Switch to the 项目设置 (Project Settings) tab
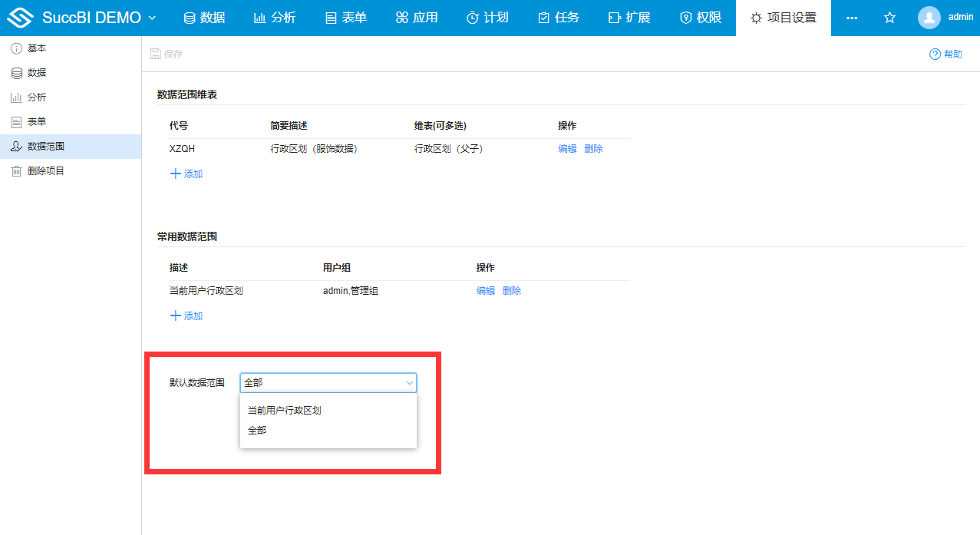The height and width of the screenshot is (535, 980). point(783,17)
